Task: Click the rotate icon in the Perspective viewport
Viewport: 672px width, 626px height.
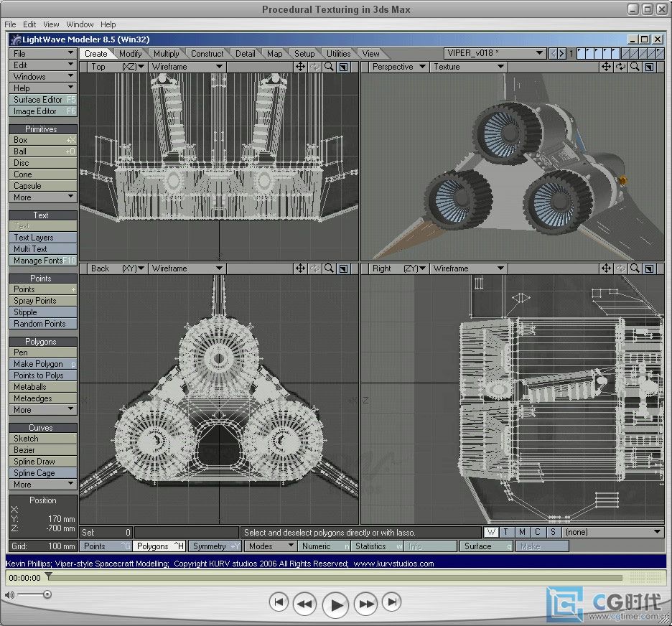Action: [620, 67]
